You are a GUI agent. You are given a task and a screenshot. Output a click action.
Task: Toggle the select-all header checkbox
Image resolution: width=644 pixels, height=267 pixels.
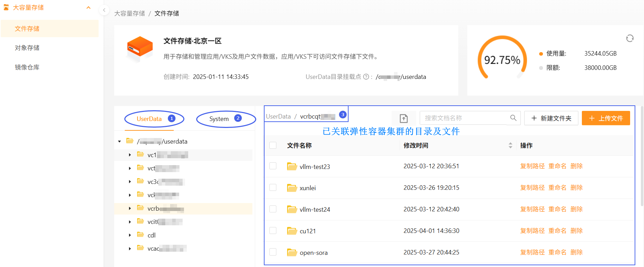click(273, 145)
